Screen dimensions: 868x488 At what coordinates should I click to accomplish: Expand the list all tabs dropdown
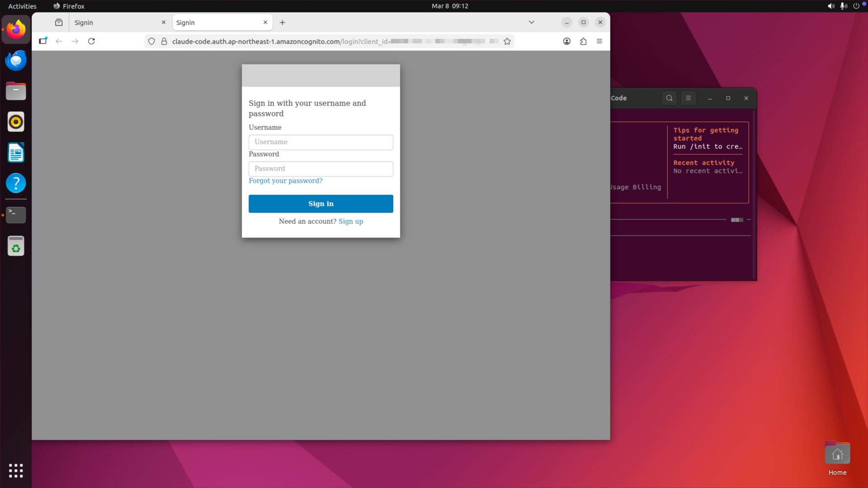pos(532,22)
